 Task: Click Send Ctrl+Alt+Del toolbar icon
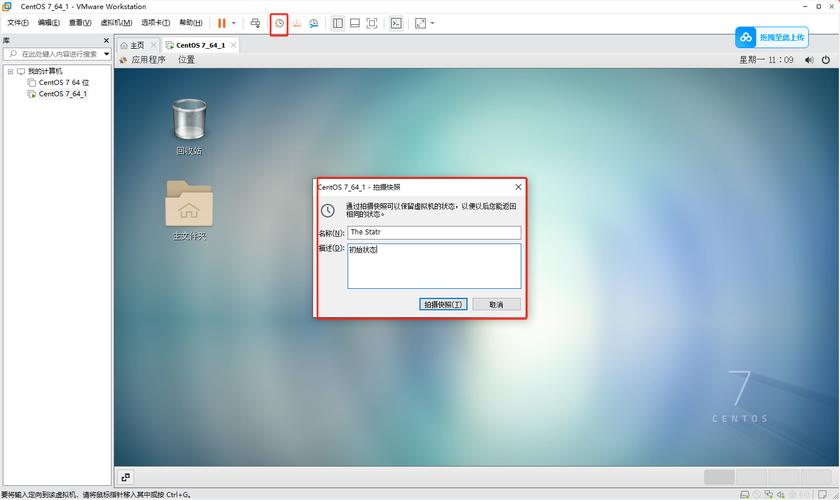click(255, 23)
